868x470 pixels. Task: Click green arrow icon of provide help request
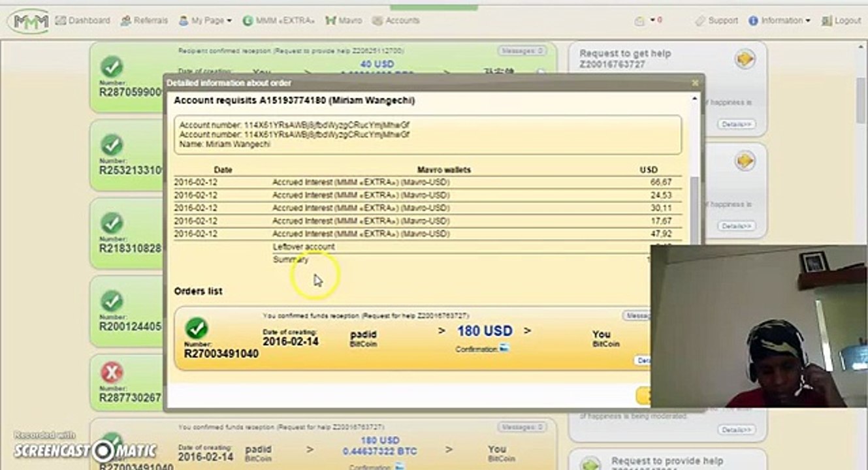[590, 465]
